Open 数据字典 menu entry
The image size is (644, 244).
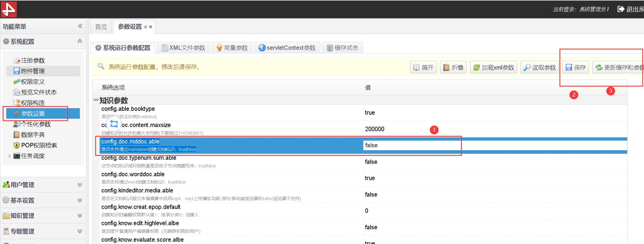33,134
